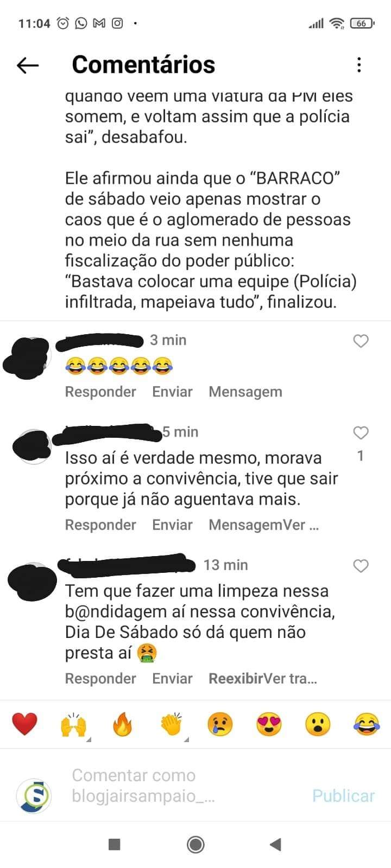
Task: Tap Responder on the 3 min comment
Action: point(100,392)
